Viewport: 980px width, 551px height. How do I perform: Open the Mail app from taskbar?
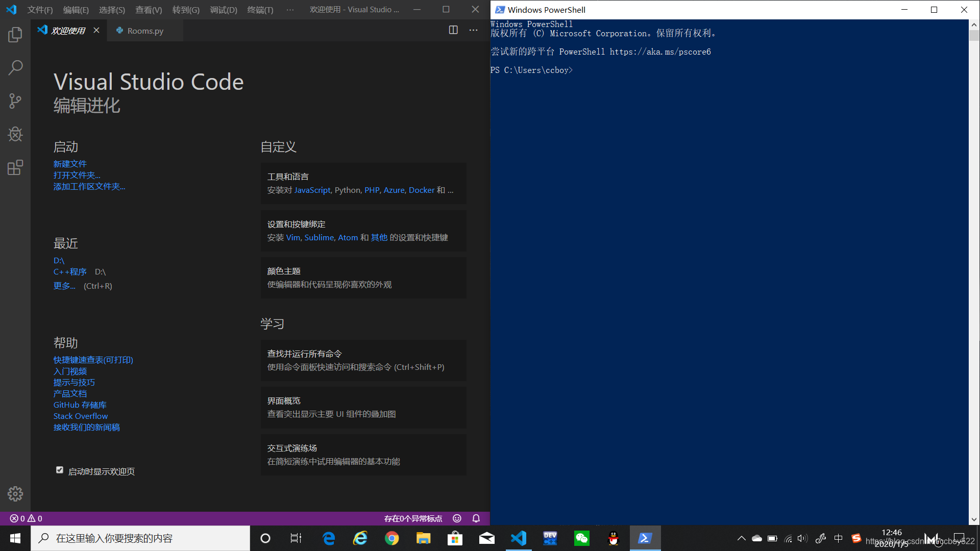click(x=487, y=538)
